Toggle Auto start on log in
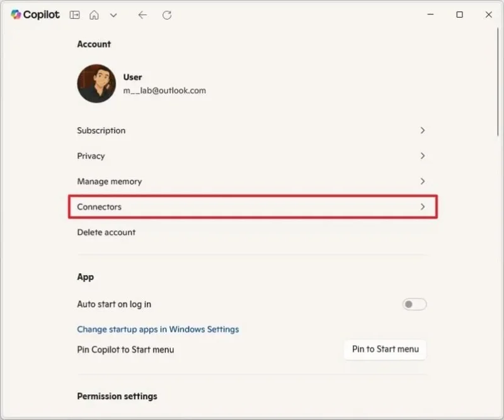Image resolution: width=504 pixels, height=420 pixels. (x=415, y=304)
